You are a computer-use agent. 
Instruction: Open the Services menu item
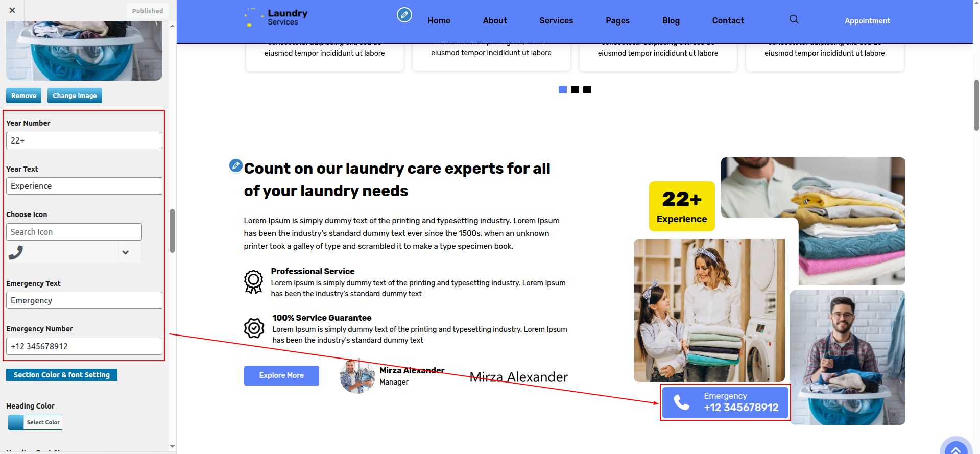point(556,20)
